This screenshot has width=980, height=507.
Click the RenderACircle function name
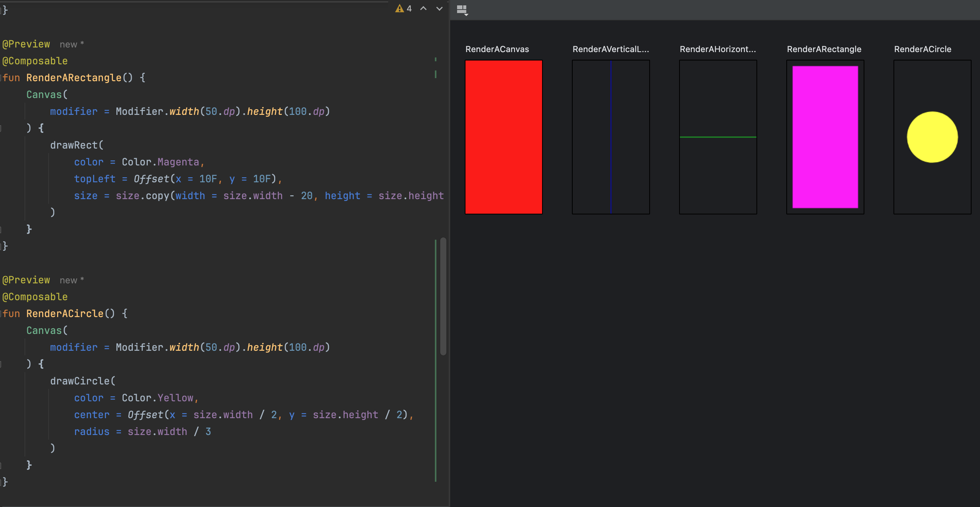(65, 314)
